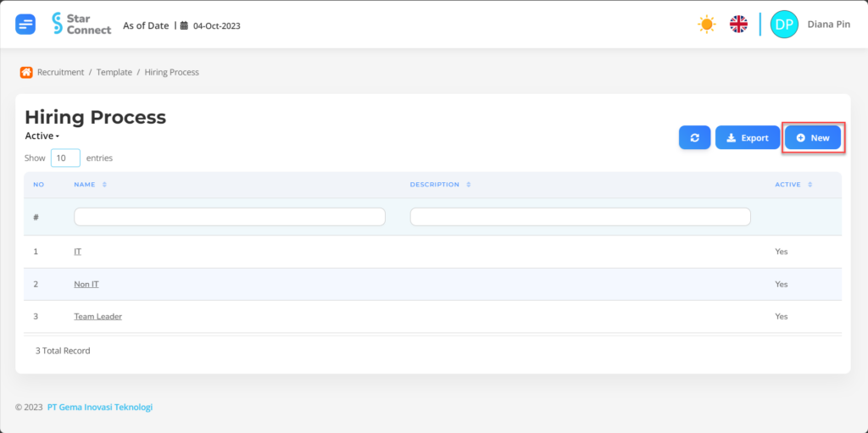Click Yes in the IT row
Image resolution: width=868 pixels, height=433 pixels.
(781, 252)
